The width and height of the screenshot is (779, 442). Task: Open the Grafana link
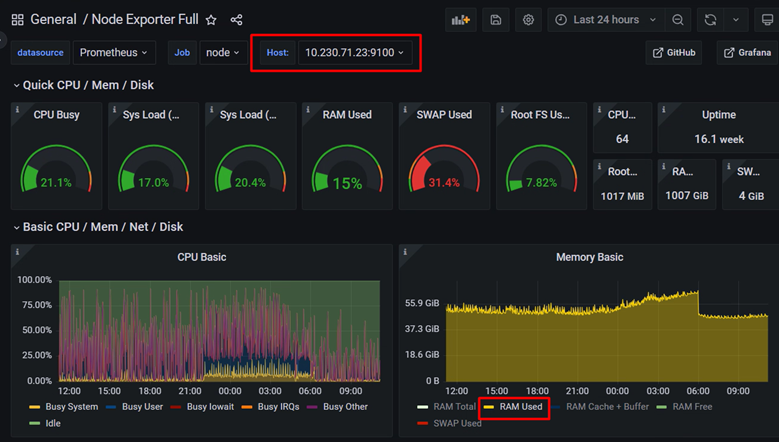coord(747,53)
